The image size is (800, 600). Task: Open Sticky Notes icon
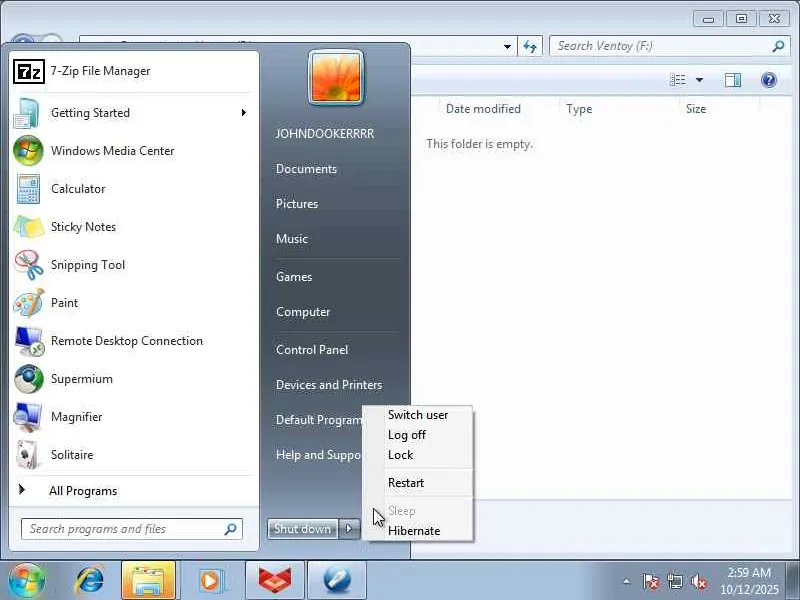(29, 227)
